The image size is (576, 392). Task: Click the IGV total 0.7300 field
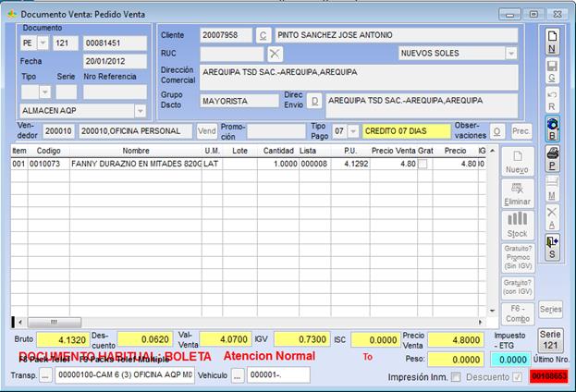tap(301, 339)
